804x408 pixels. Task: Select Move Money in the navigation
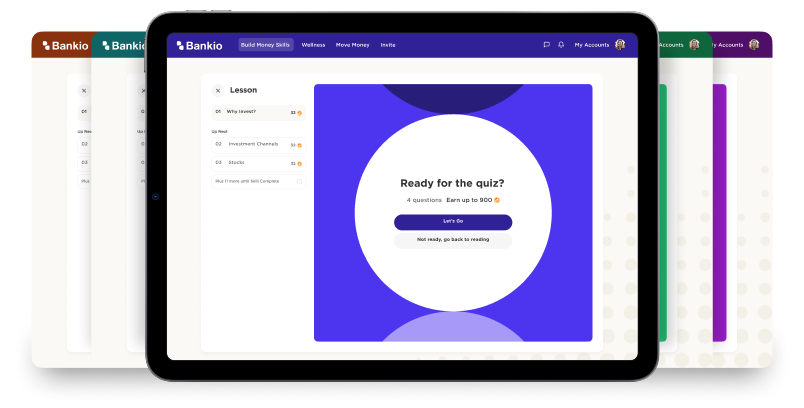(x=352, y=45)
